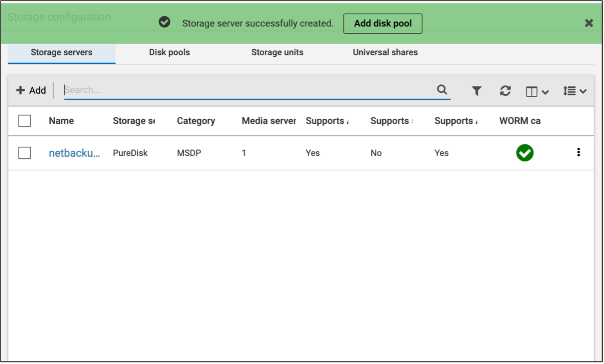Check the netbackup row checkbox

[x=25, y=153]
